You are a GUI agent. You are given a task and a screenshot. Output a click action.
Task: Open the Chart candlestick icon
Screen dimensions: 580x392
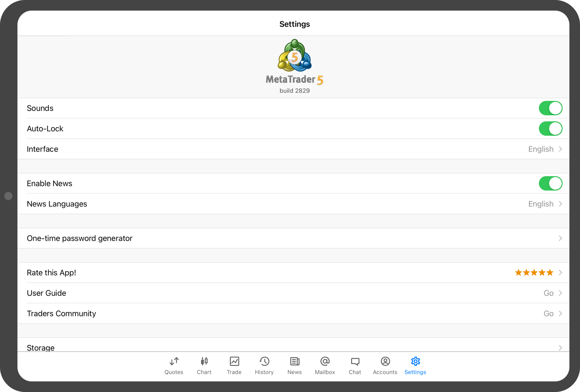click(204, 361)
